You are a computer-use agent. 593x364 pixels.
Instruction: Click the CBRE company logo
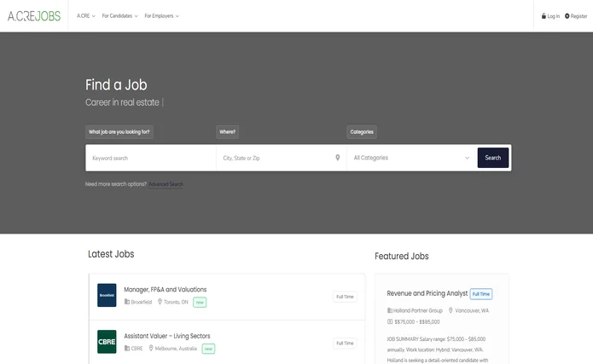[107, 342]
